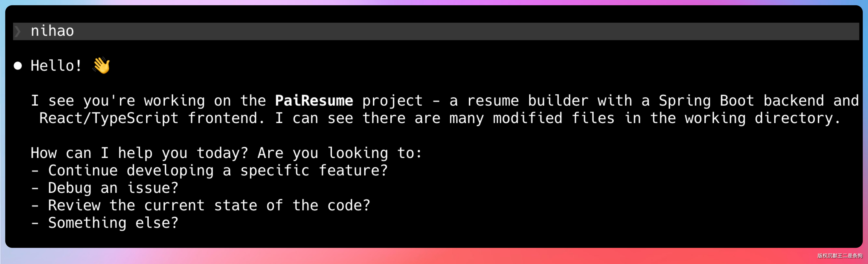The height and width of the screenshot is (264, 868).
Task: Click the prompt chevron before nihao
Action: (x=17, y=31)
